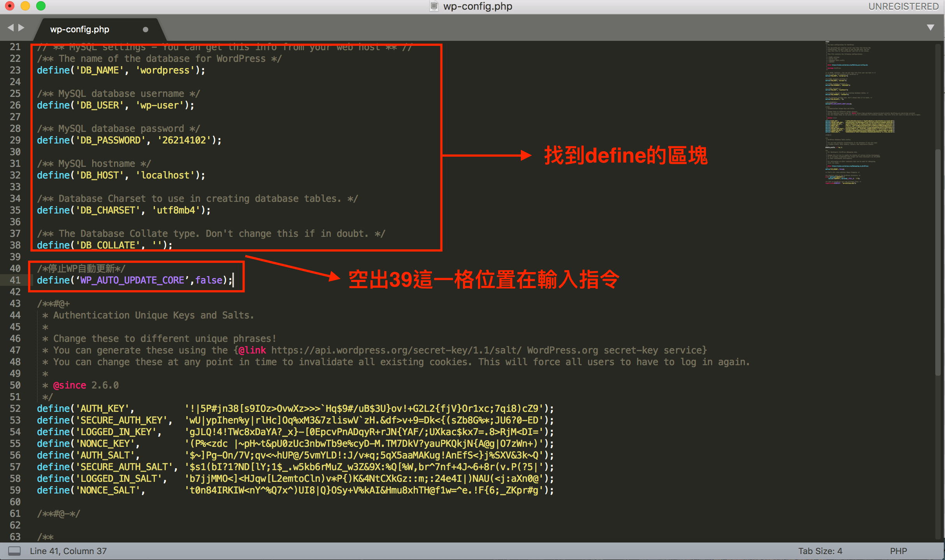Click 'wp-user' string on line 26
The height and width of the screenshot is (560, 945).
click(x=160, y=105)
